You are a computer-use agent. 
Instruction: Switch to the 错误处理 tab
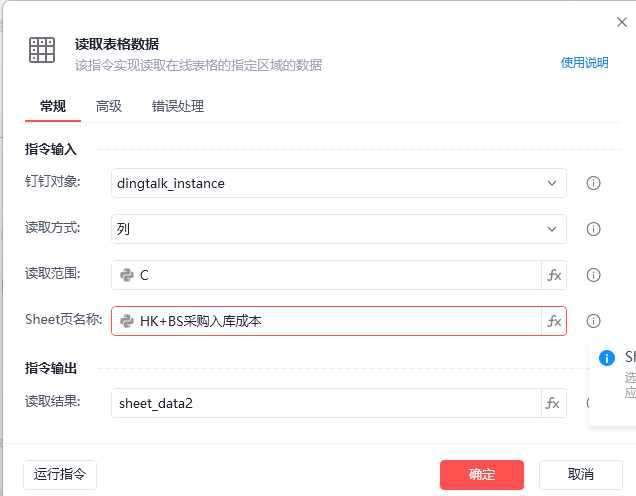click(x=178, y=106)
